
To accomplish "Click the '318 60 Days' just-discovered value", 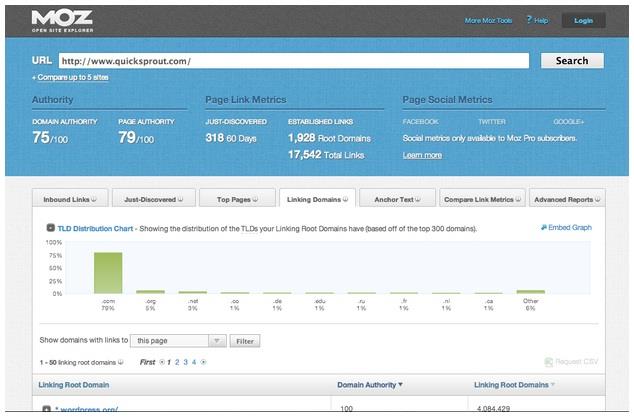I will (231, 138).
